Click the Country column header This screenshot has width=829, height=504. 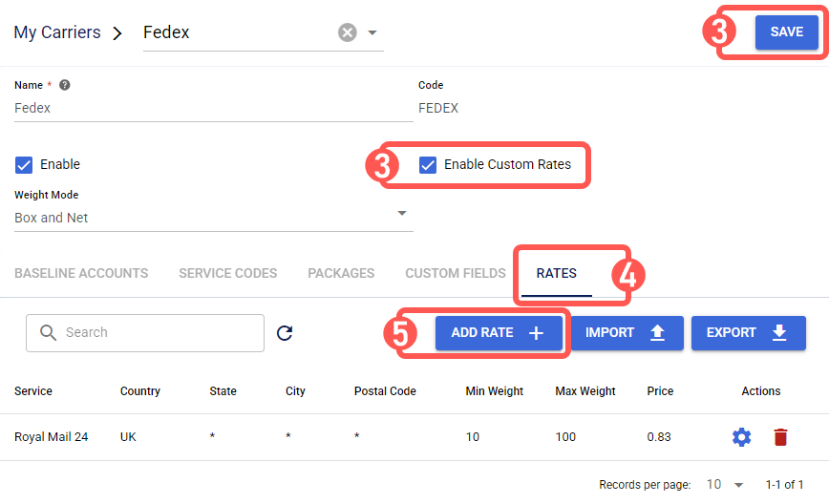(x=140, y=391)
